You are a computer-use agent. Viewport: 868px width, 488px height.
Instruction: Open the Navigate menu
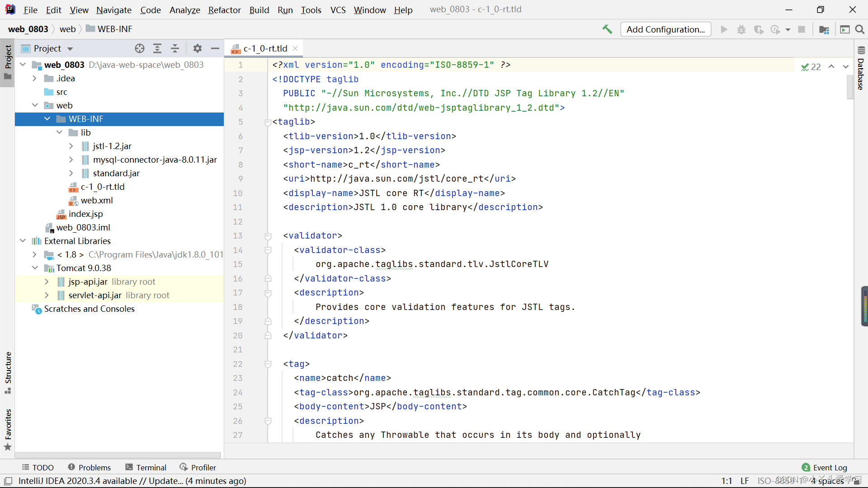(x=114, y=9)
